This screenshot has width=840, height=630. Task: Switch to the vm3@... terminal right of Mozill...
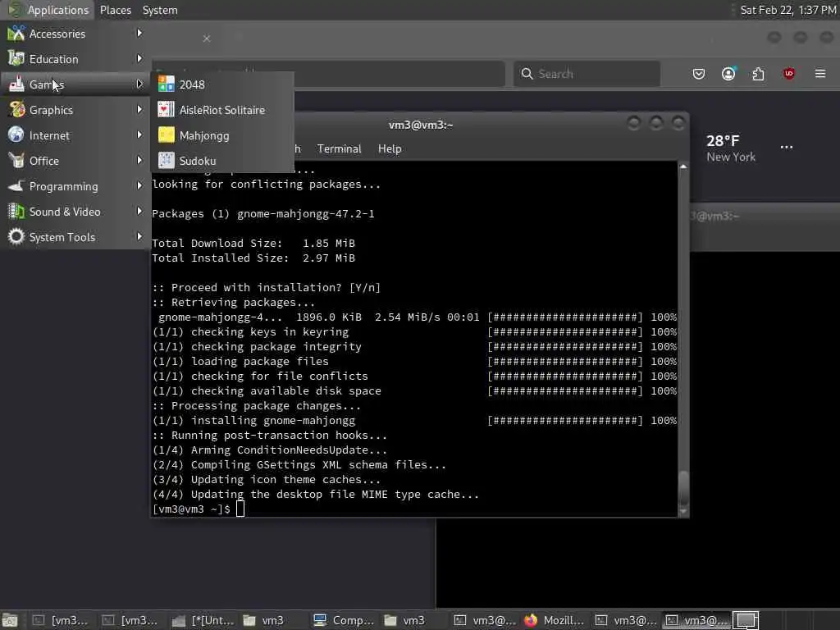pos(626,620)
